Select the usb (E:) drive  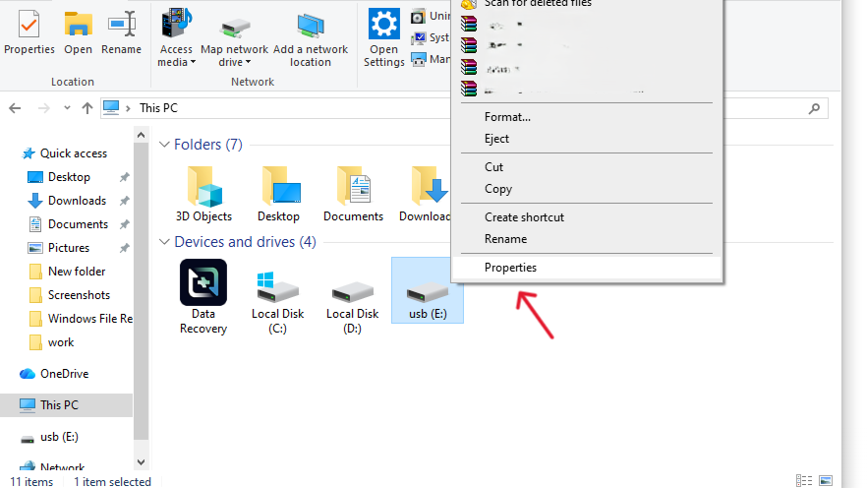(x=428, y=289)
